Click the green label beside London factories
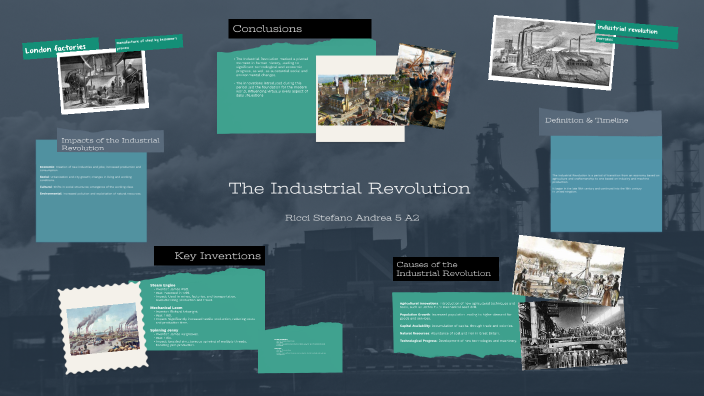This screenshot has width=704, height=396. click(x=149, y=44)
